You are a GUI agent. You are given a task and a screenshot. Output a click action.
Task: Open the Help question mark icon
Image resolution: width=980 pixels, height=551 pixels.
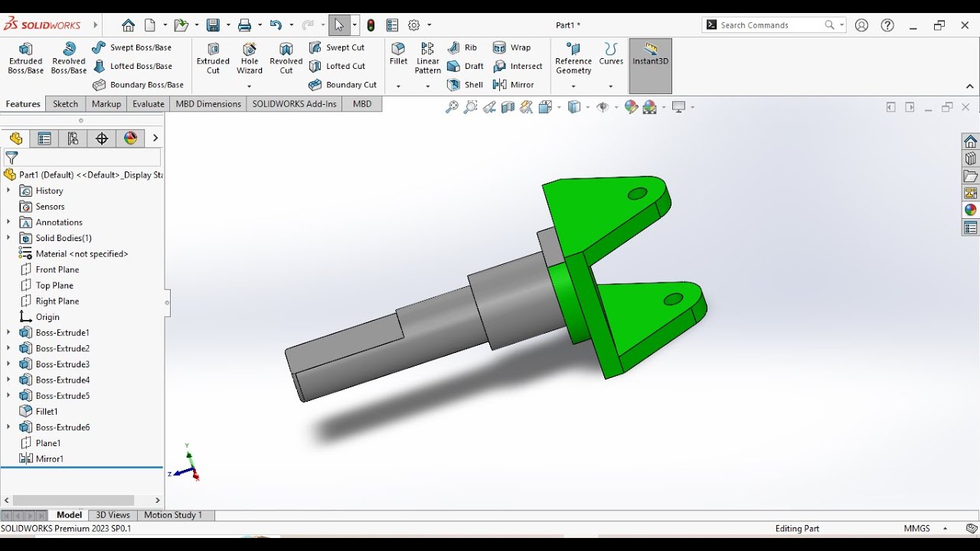[887, 25]
